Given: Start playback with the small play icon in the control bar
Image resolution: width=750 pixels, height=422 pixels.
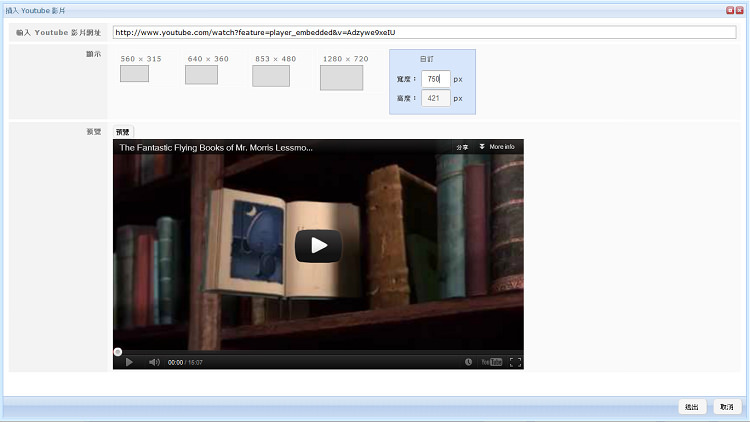Looking at the screenshot, I should click(129, 362).
